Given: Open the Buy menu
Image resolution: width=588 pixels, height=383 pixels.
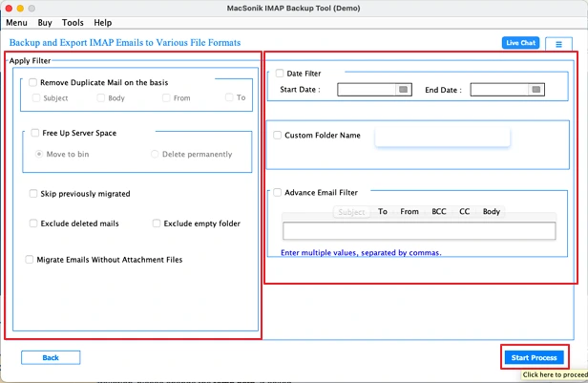Looking at the screenshot, I should [x=45, y=23].
